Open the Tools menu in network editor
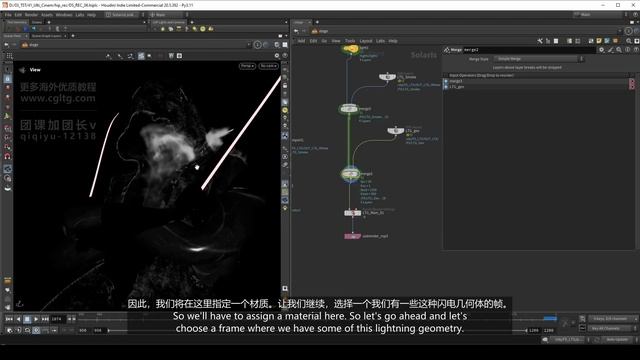The image size is (640, 360). (350, 41)
